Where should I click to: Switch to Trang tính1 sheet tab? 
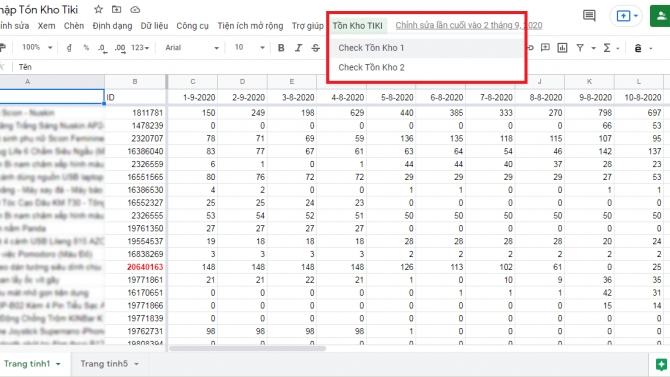pos(27,364)
